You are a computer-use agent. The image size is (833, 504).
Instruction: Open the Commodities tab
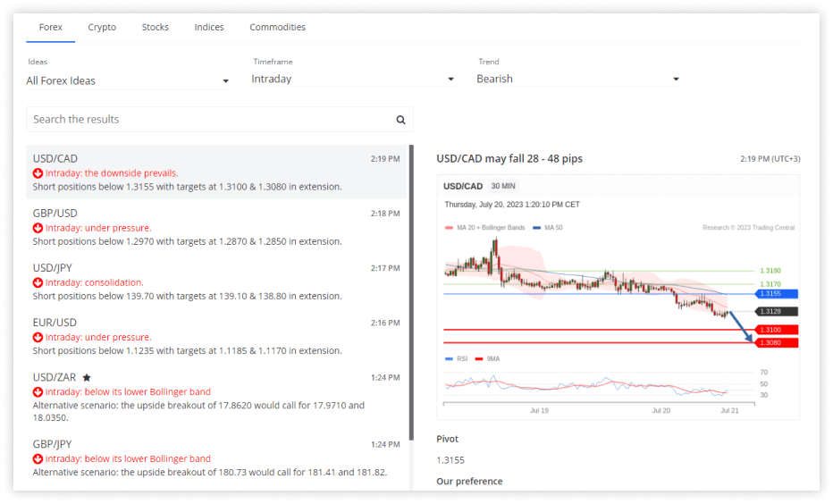point(277,28)
